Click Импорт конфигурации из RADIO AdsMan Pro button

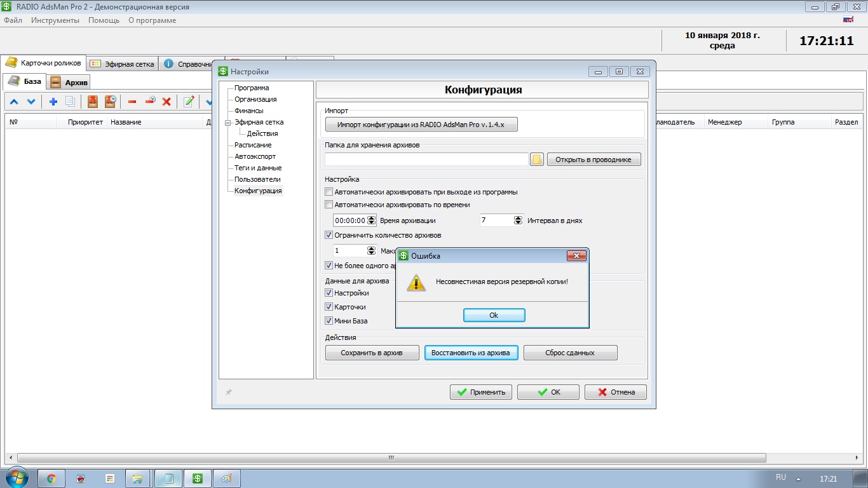coord(421,125)
